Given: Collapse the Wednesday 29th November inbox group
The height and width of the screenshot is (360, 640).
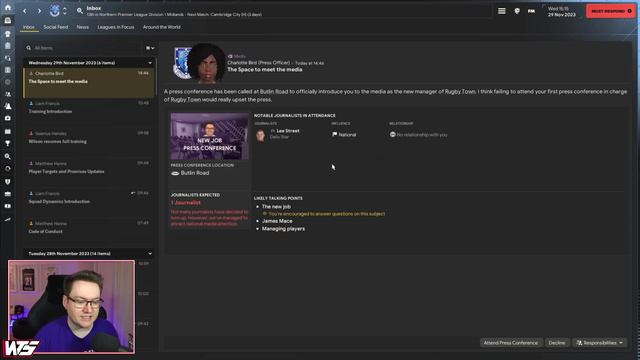Looking at the screenshot, I should 150,63.
